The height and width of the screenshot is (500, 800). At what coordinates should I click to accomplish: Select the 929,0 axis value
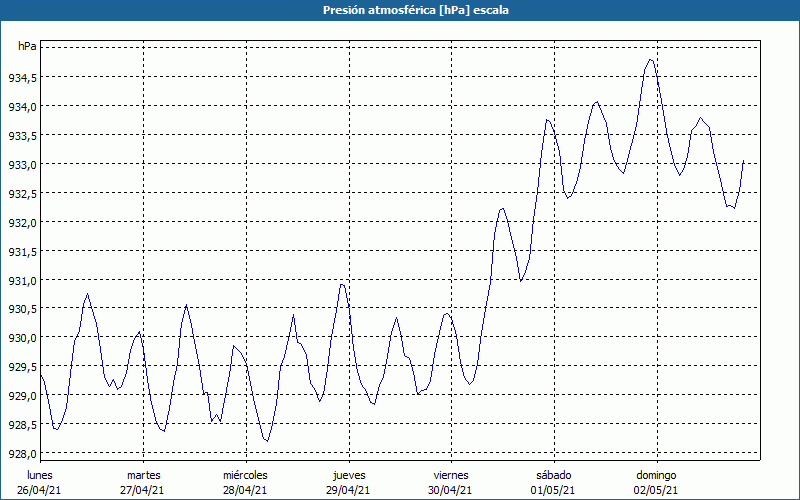[22, 396]
